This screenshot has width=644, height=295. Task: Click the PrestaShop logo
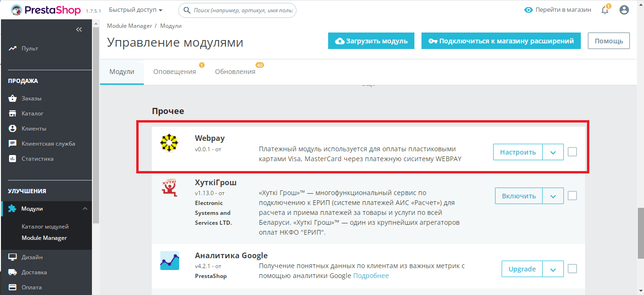click(46, 10)
